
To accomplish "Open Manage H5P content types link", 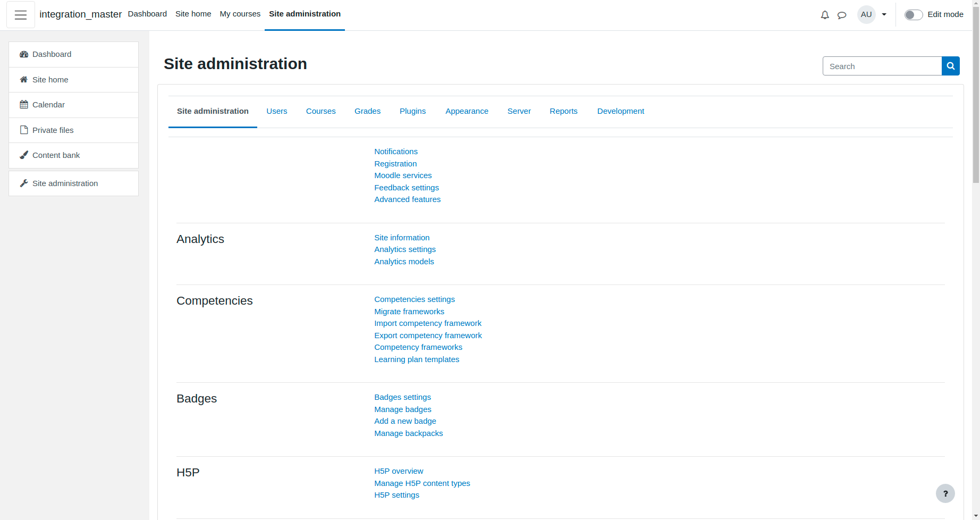I will tap(422, 483).
